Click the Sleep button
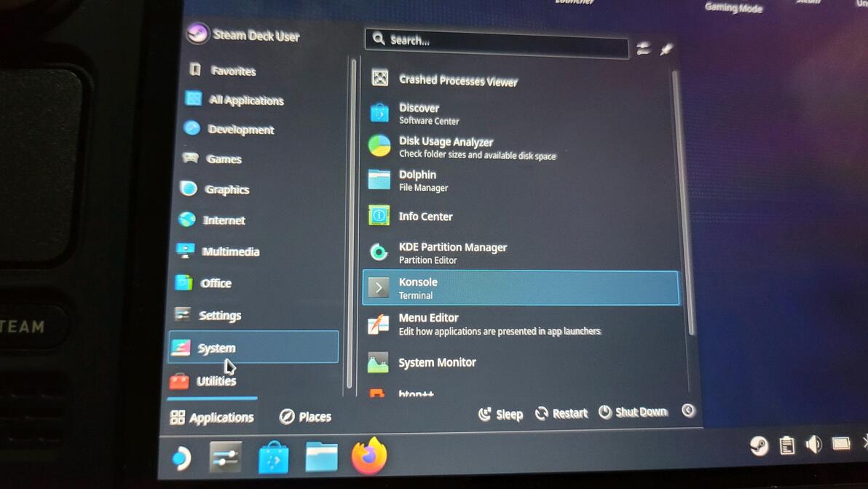 pyautogui.click(x=500, y=414)
